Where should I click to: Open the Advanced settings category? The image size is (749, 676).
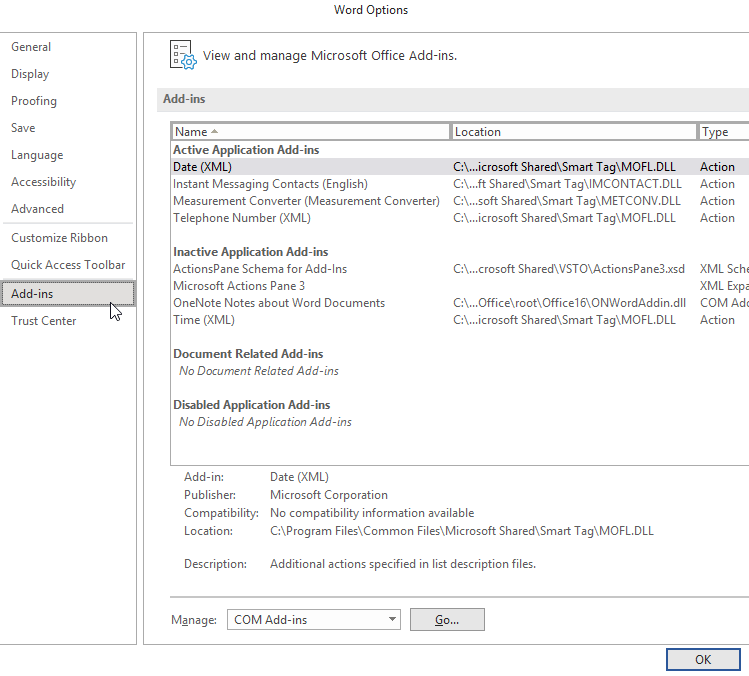[x=37, y=209]
